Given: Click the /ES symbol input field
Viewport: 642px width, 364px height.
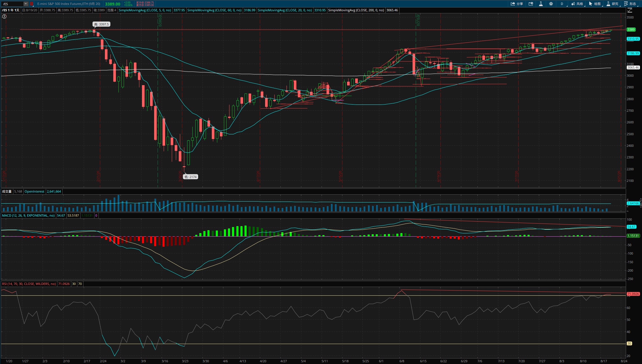Looking at the screenshot, I should (x=12, y=4).
